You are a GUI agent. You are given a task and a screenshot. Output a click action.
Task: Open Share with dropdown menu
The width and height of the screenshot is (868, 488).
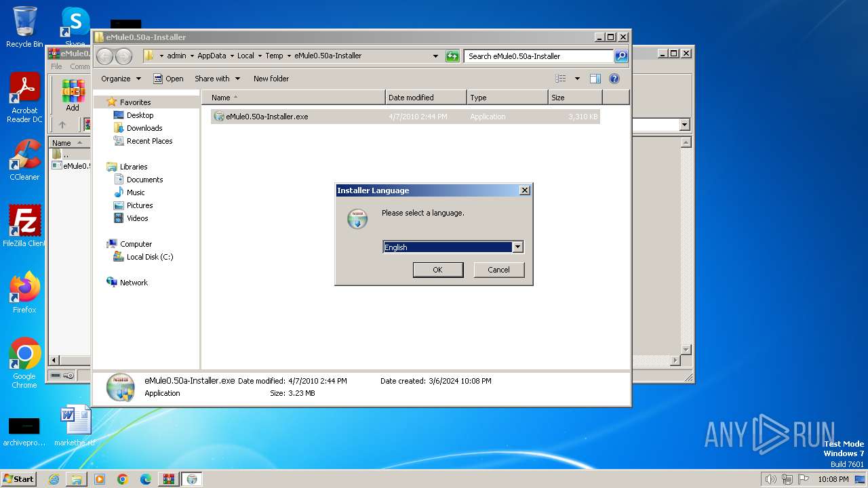(x=217, y=79)
